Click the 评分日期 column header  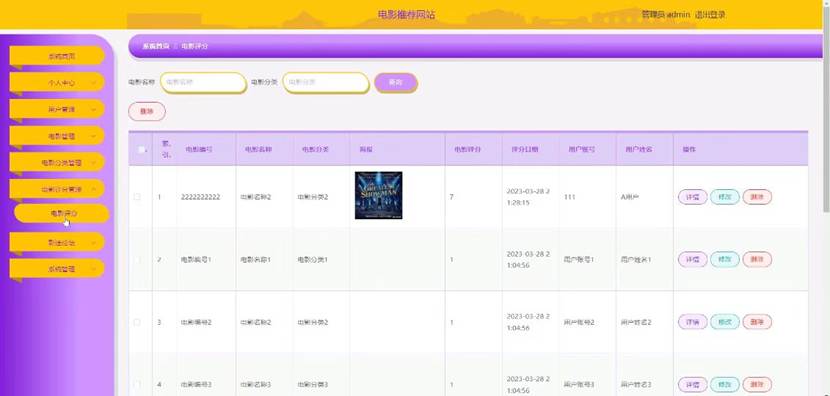pyautogui.click(x=525, y=149)
